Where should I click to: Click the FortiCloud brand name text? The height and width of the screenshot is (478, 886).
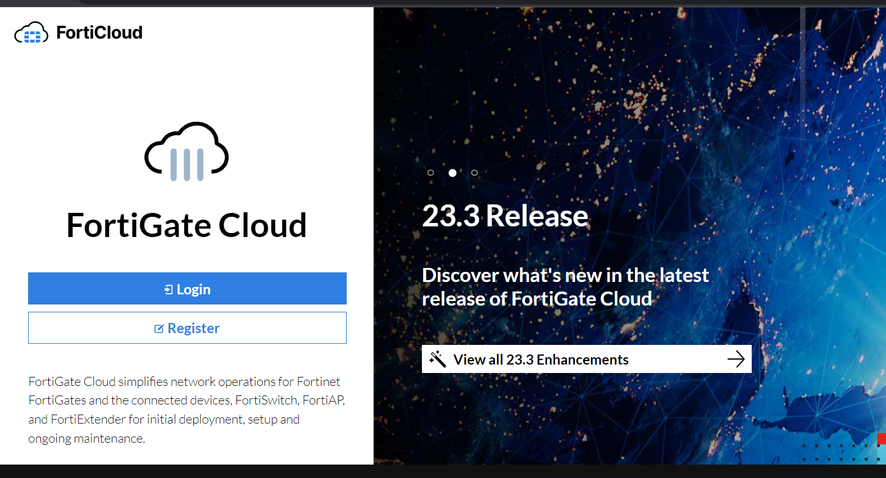99,33
